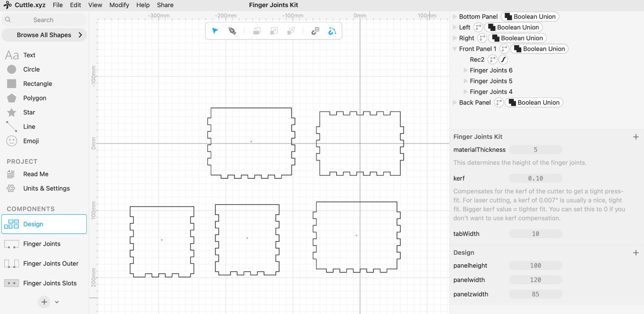This screenshot has height=314, width=644.
Task: Click the transform icon on Left row
Action: tap(478, 27)
